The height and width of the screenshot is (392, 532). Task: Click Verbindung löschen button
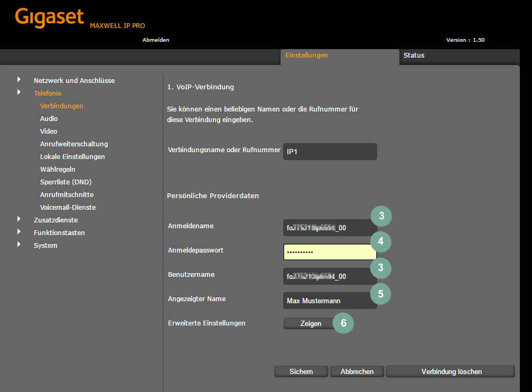pyautogui.click(x=451, y=372)
